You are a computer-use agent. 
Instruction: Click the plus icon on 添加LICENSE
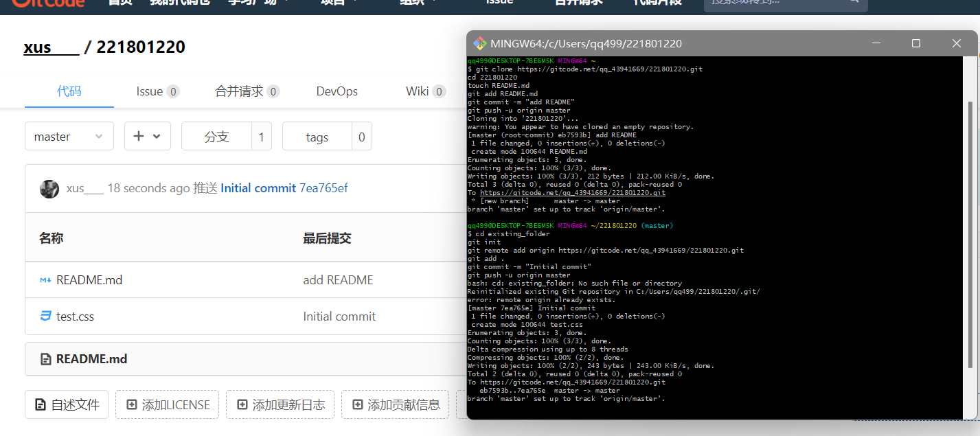tap(130, 405)
